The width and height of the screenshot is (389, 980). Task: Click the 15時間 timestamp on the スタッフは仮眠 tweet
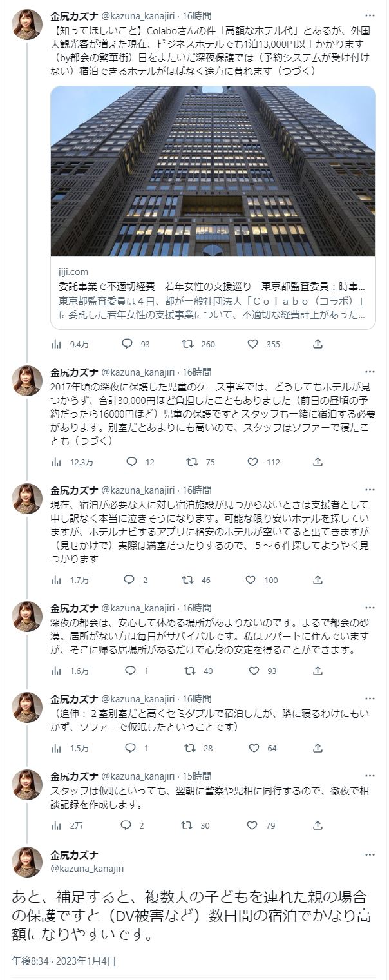[196, 776]
